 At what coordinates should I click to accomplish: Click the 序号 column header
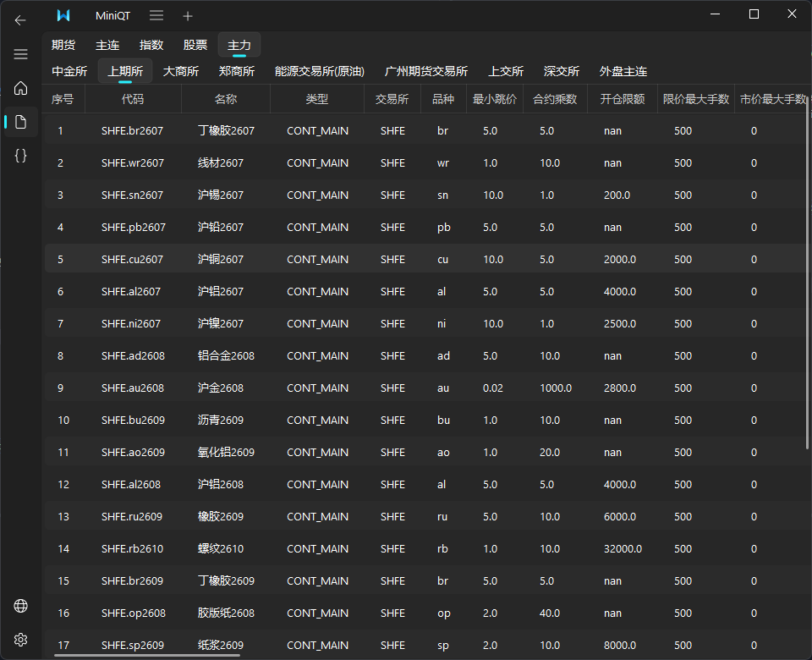(63, 99)
